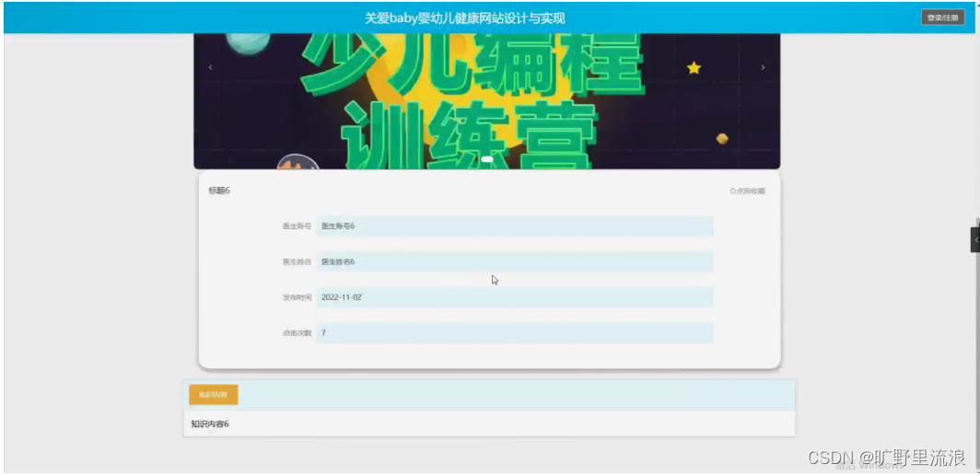This screenshot has height=475, width=980.
Task: Select the 医生姓名6 name field
Action: tap(514, 261)
